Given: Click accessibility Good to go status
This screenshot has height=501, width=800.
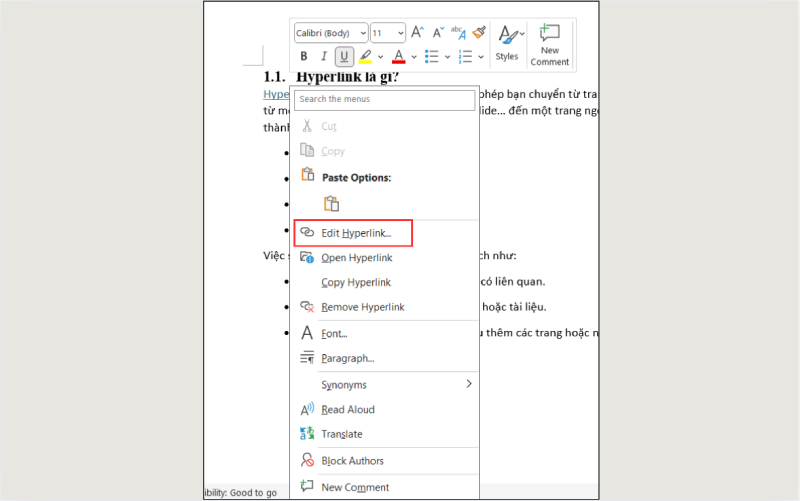Looking at the screenshot, I should pyautogui.click(x=241, y=493).
